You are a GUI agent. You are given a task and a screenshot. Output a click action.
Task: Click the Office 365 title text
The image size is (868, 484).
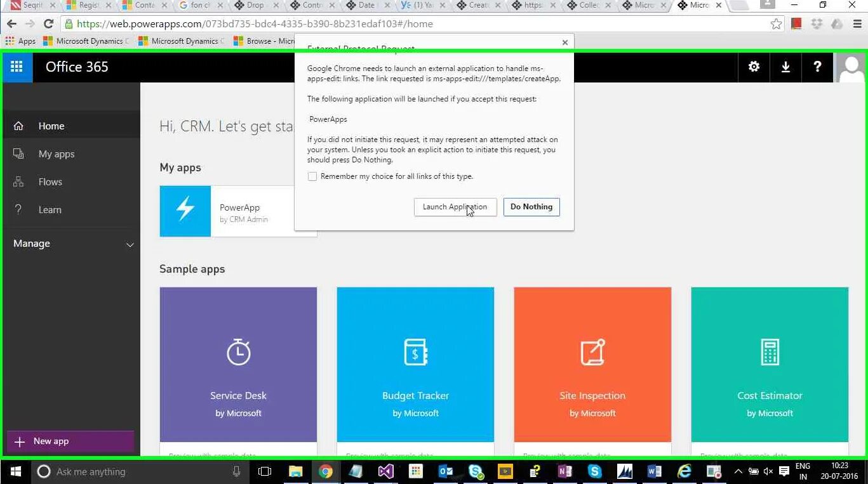pyautogui.click(x=77, y=67)
